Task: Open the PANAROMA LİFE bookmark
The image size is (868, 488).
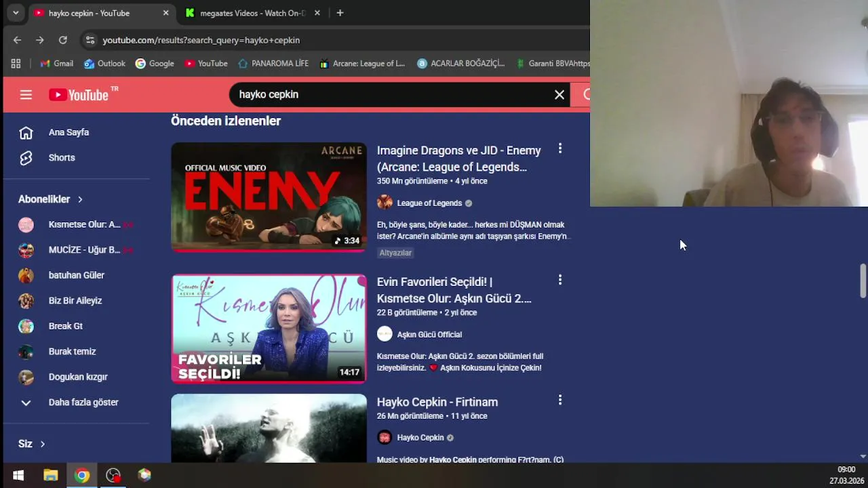Action: (x=273, y=64)
